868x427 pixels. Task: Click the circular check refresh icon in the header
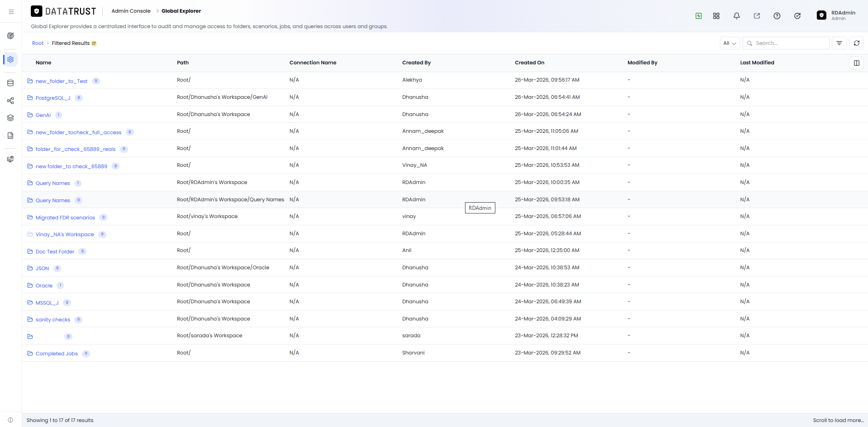point(797,16)
